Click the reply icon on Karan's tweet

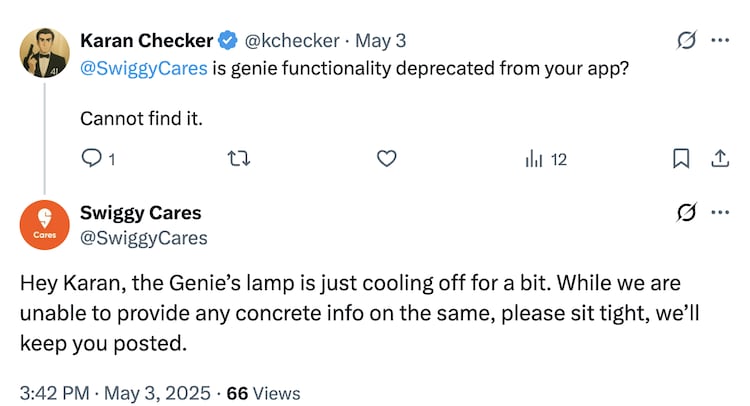click(x=91, y=158)
